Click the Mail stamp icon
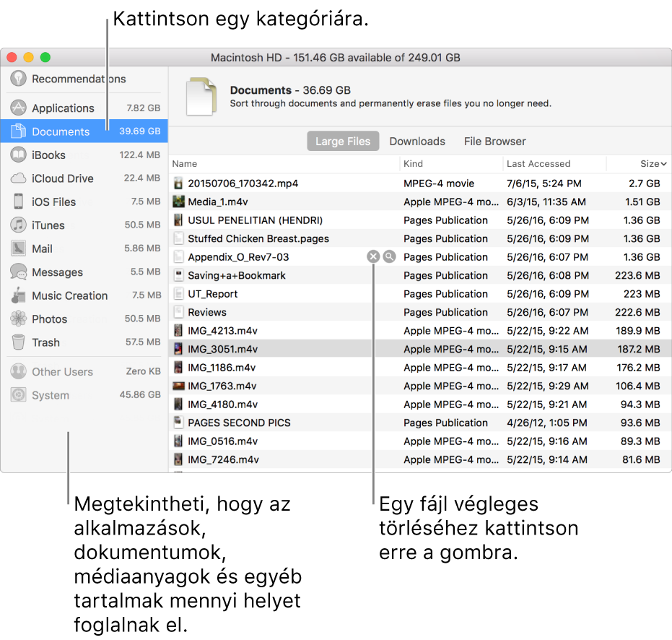Screen dimensions: 672x640 coord(19,248)
